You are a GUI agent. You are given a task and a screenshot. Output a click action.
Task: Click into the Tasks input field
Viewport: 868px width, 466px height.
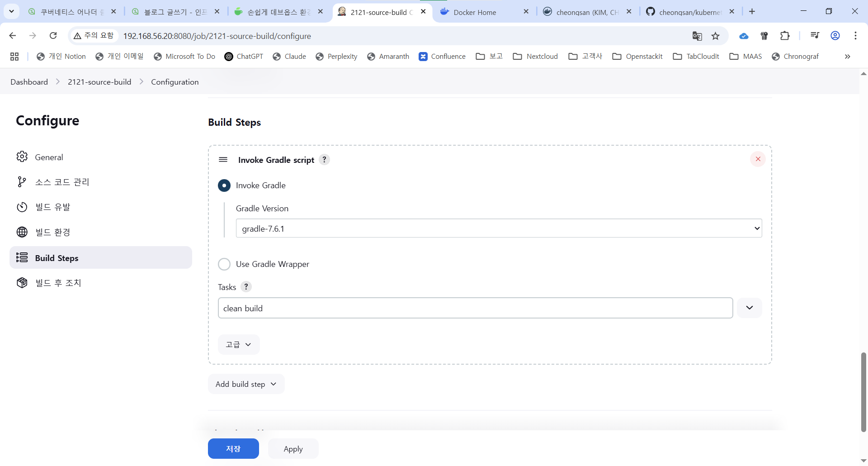[x=475, y=308]
